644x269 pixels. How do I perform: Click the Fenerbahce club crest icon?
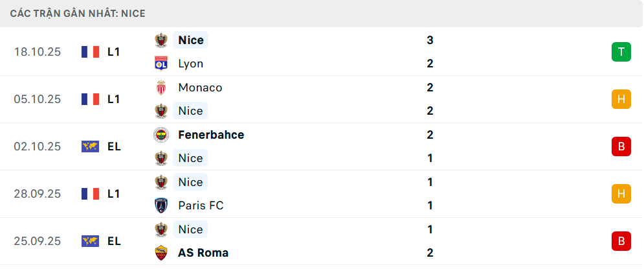(161, 135)
